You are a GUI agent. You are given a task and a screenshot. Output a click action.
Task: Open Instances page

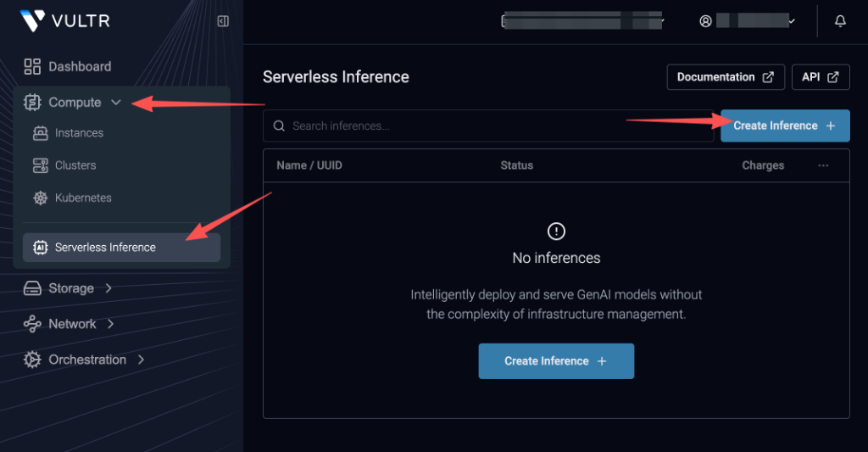coord(79,133)
